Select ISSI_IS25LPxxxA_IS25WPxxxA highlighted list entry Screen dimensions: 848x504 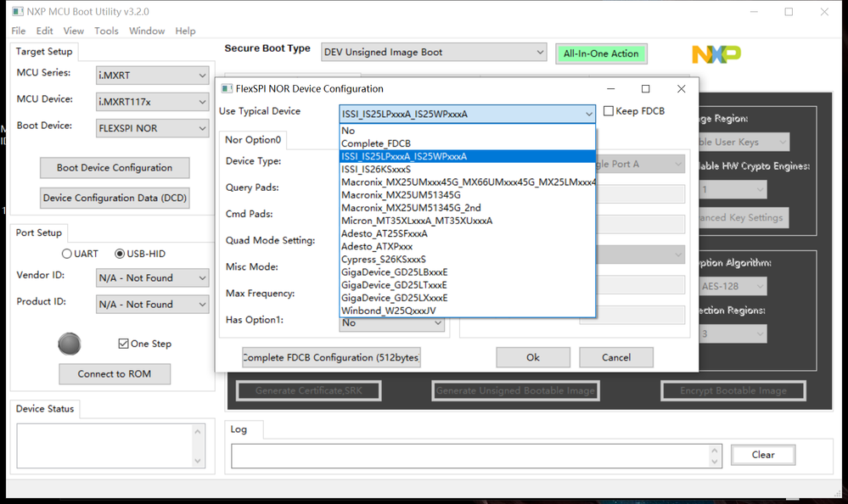(x=467, y=156)
